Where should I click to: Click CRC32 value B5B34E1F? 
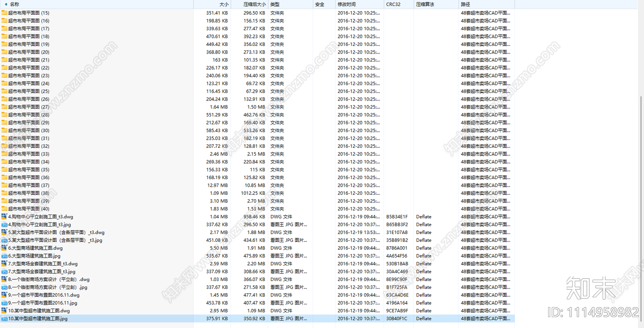point(397,217)
